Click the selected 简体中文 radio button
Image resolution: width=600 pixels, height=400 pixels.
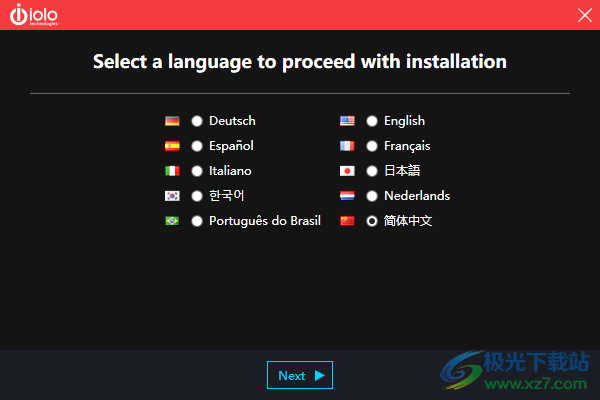coord(372,221)
